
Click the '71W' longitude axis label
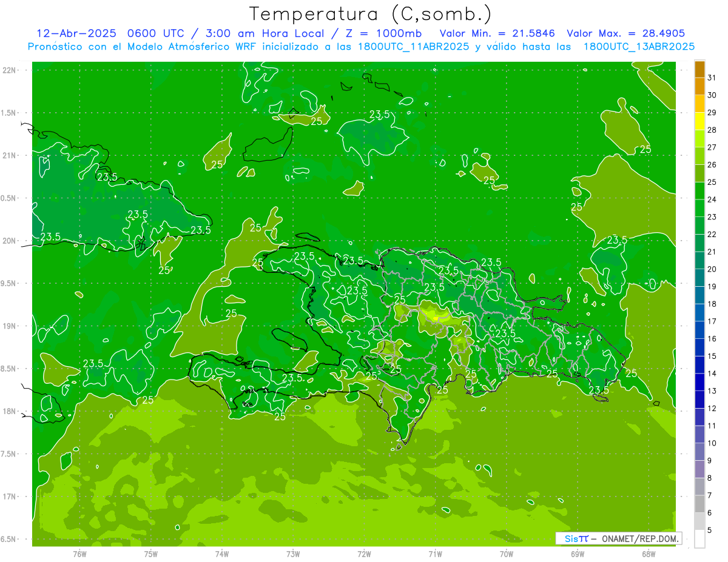(x=435, y=554)
